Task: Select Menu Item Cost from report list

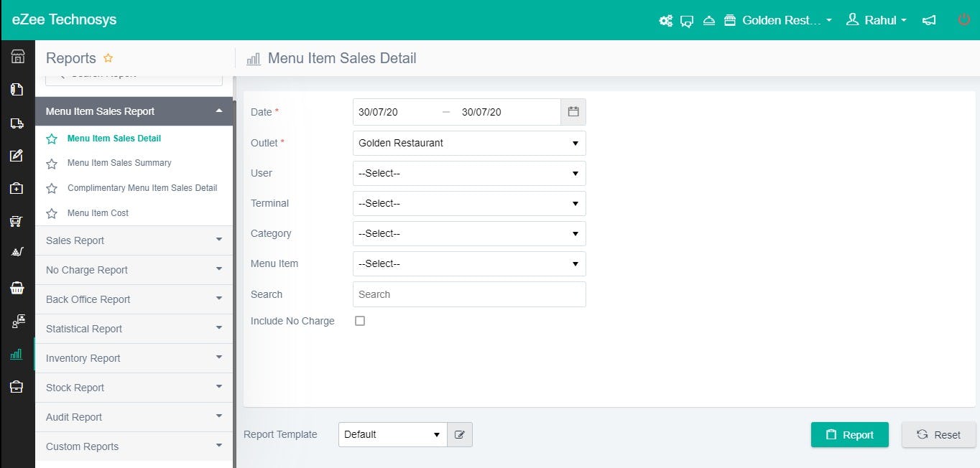Action: coord(99,212)
